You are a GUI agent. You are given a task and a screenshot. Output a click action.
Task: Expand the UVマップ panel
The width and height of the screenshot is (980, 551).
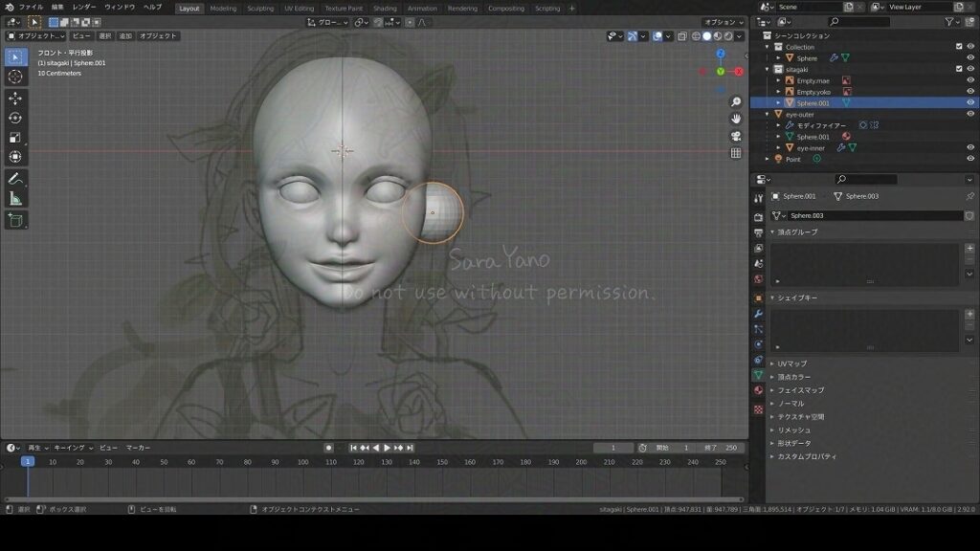coord(772,364)
